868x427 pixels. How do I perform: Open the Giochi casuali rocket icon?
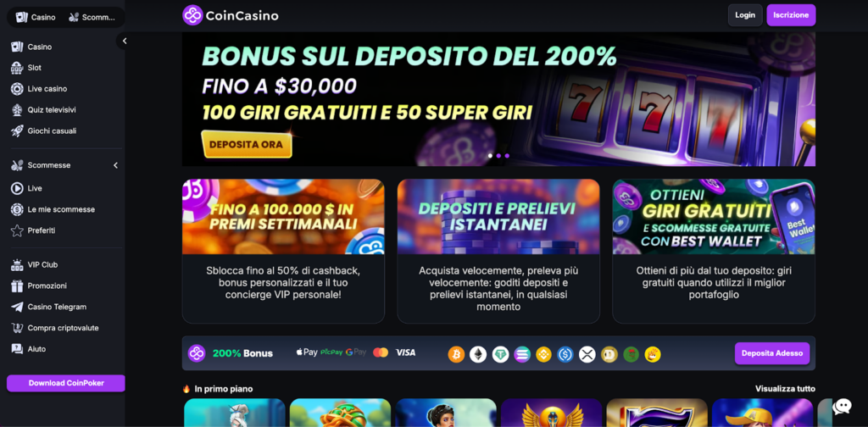(17, 131)
